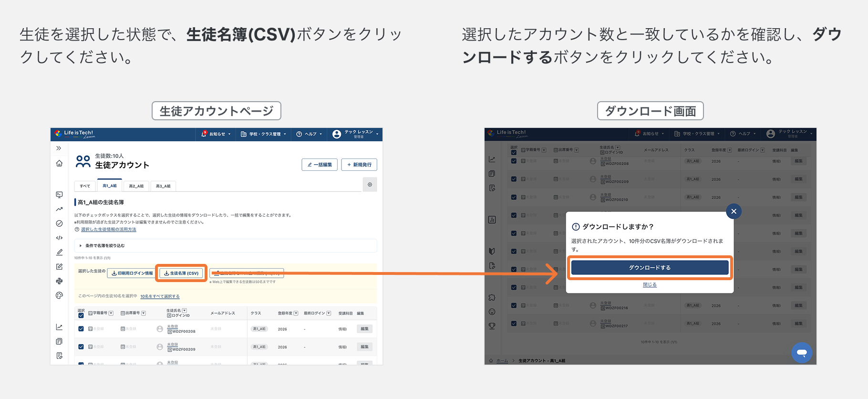
Task: Open 学校・クラス管理 menu on download screen header
Action: tap(697, 134)
